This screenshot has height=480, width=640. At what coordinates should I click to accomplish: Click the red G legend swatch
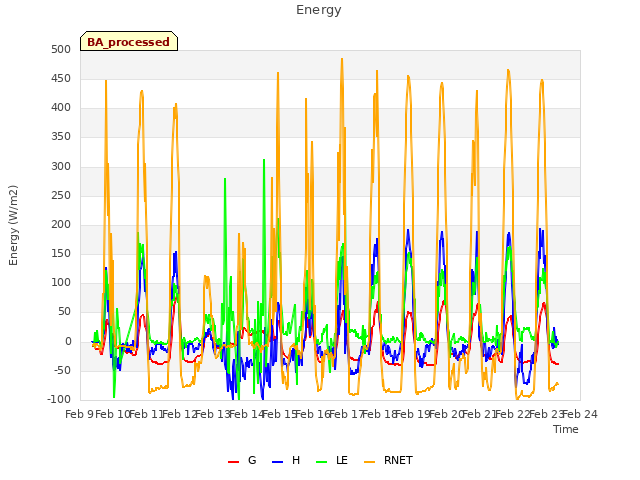233,462
